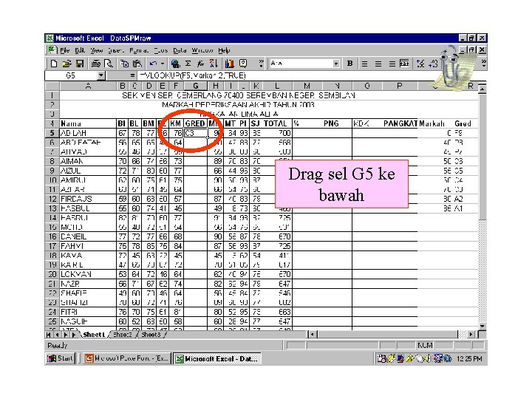Select column G header
This screenshot has height=399, width=532.
pos(195,86)
